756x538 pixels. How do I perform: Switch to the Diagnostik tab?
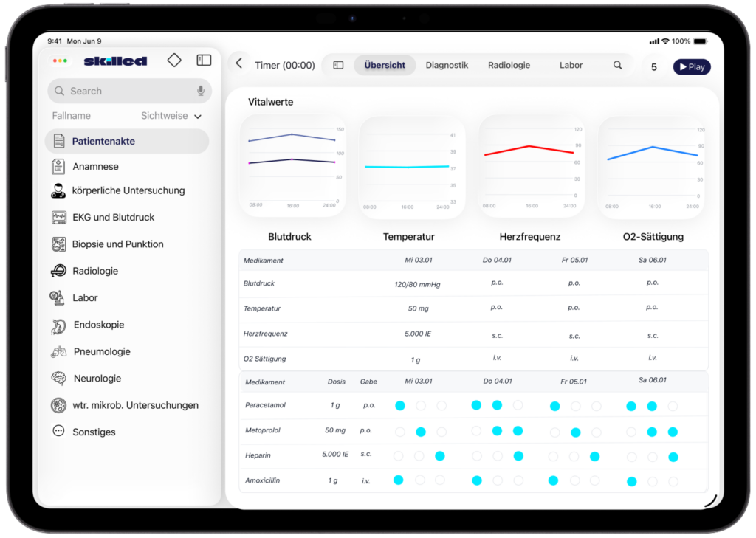(x=447, y=65)
